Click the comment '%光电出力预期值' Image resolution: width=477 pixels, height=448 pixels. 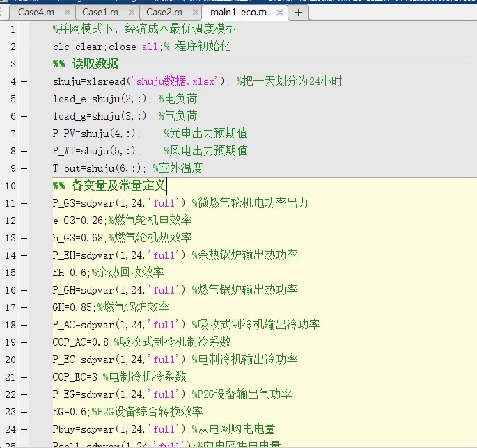(x=205, y=133)
